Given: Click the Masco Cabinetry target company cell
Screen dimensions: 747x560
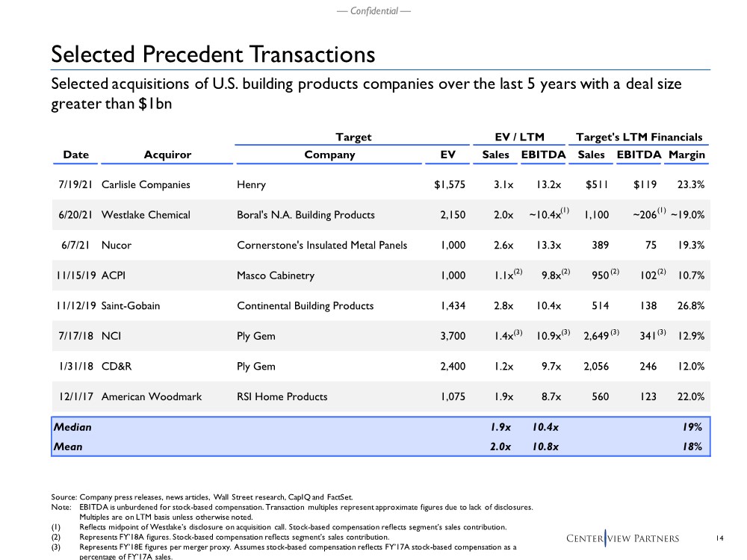Looking at the screenshot, I should [x=276, y=276].
